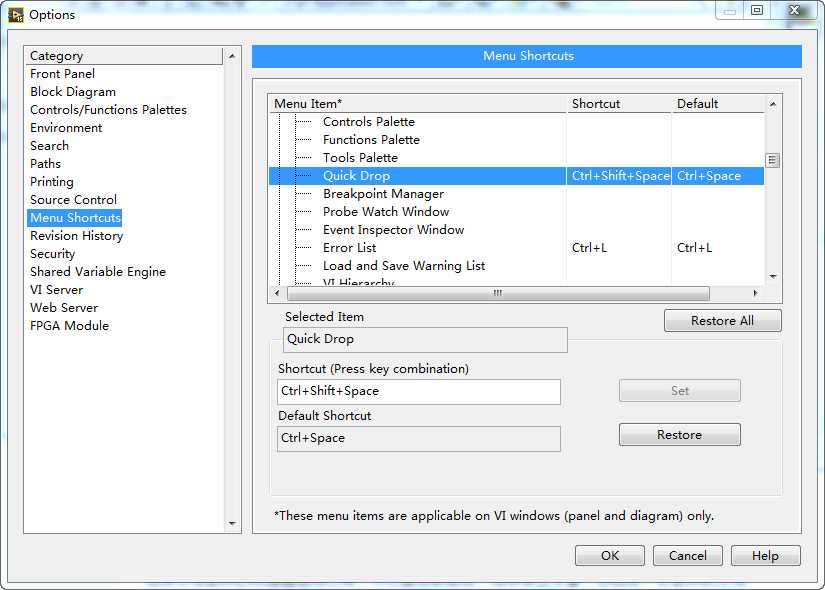This screenshot has width=825, height=590.
Task: Select Controls/Functions Palettes category
Action: (108, 110)
